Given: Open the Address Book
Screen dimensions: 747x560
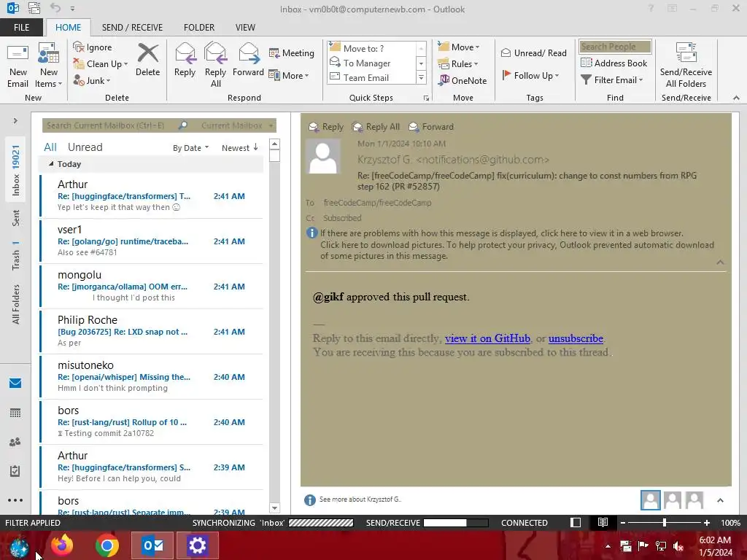Looking at the screenshot, I should 614,63.
